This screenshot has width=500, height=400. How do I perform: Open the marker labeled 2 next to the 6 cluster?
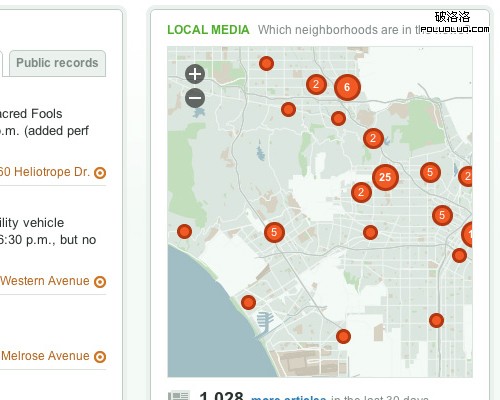[x=316, y=85]
